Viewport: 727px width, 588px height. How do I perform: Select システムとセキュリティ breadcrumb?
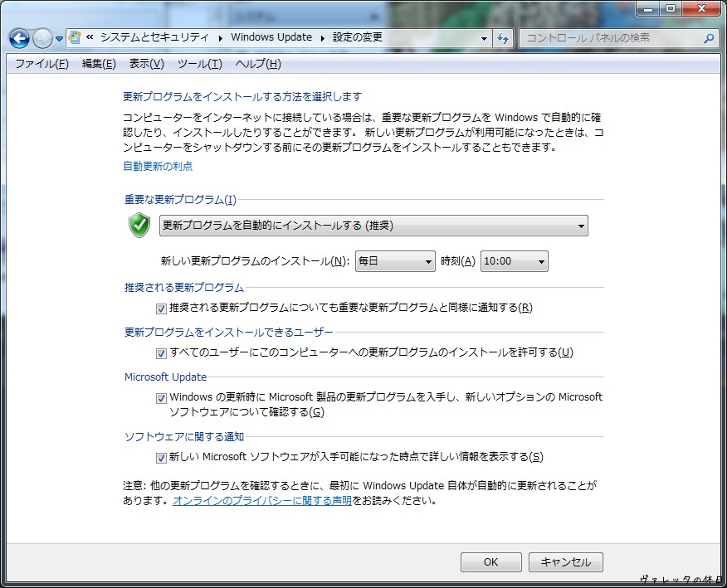coord(154,37)
